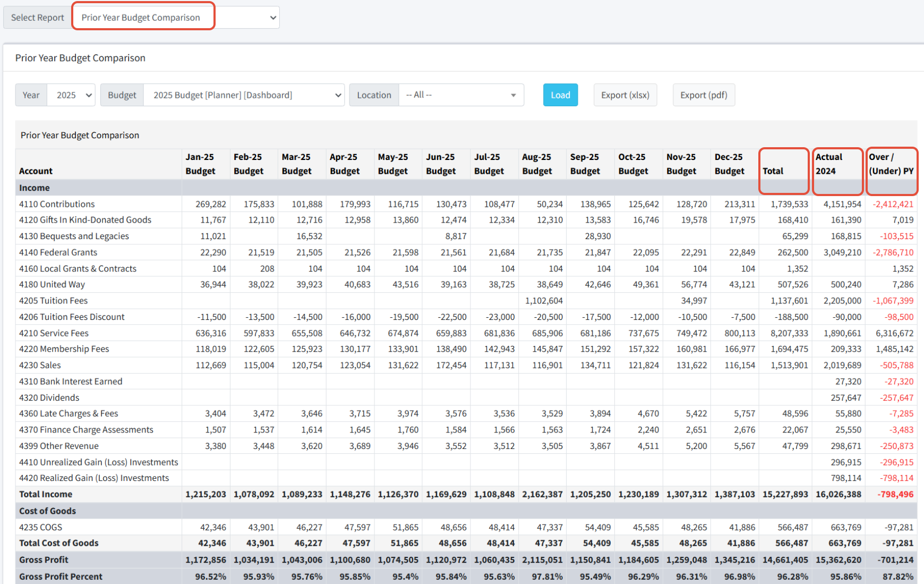The width and height of the screenshot is (924, 584).
Task: Select 4410 Unrealized Gain (Loss) Investments row
Action: click(466, 462)
